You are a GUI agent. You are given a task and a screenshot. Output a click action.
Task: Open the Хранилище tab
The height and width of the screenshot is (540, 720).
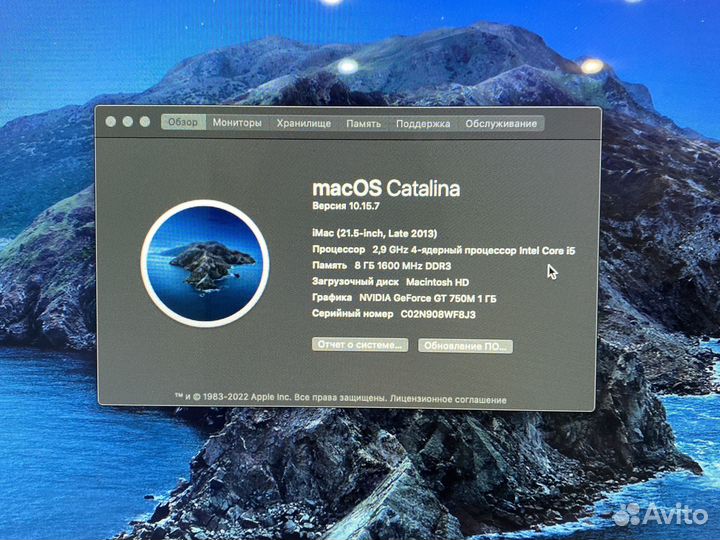point(304,123)
